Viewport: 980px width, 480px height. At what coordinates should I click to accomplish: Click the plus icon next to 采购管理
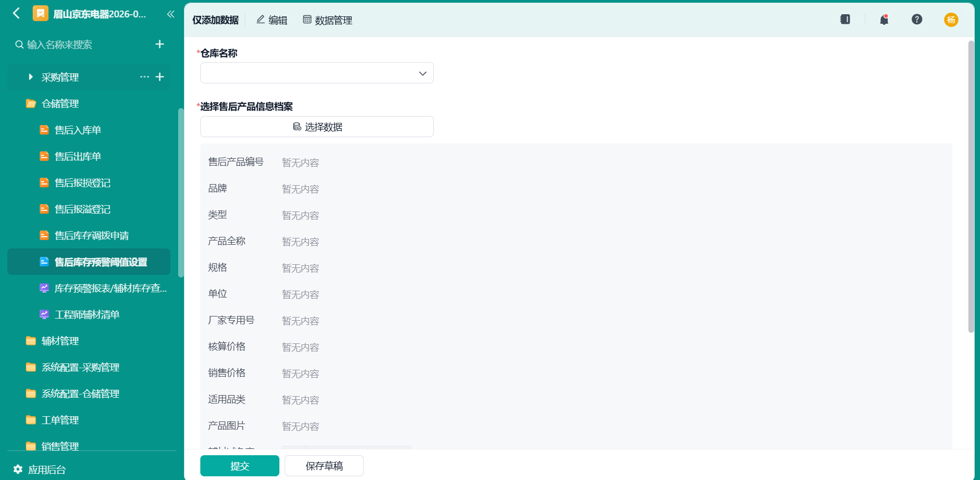tap(160, 77)
